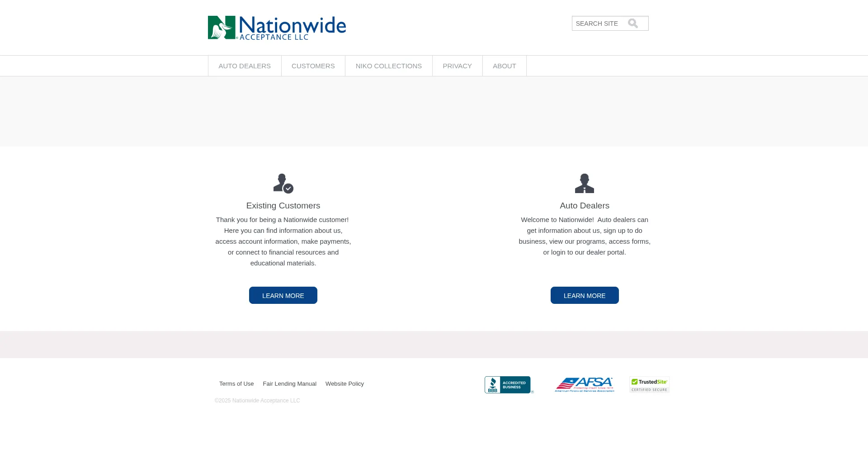Open the Terms of Use link

coord(236,383)
